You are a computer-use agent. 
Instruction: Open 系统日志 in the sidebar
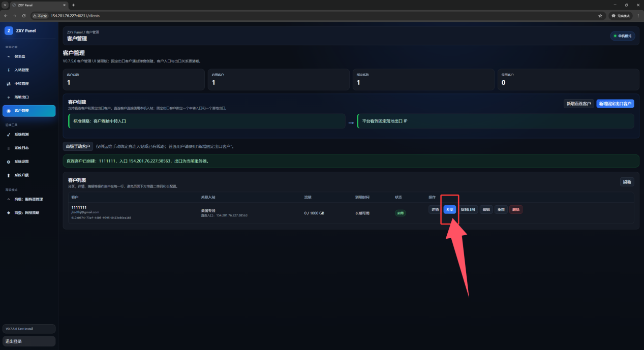click(x=29, y=148)
